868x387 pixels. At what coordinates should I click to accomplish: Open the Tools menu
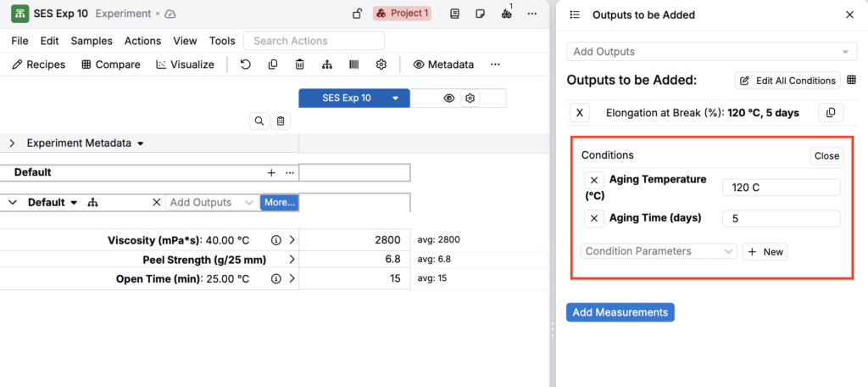[222, 41]
